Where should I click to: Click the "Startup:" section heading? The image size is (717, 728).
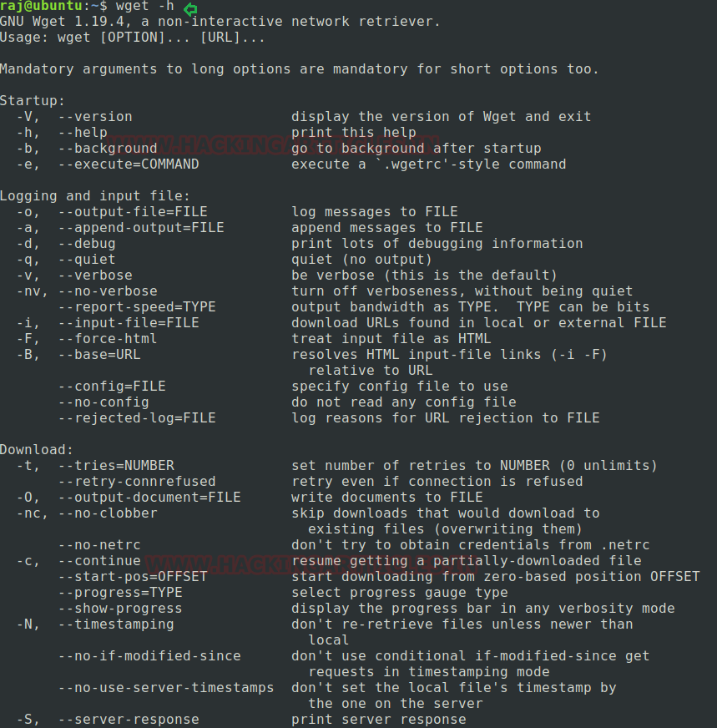point(32,101)
